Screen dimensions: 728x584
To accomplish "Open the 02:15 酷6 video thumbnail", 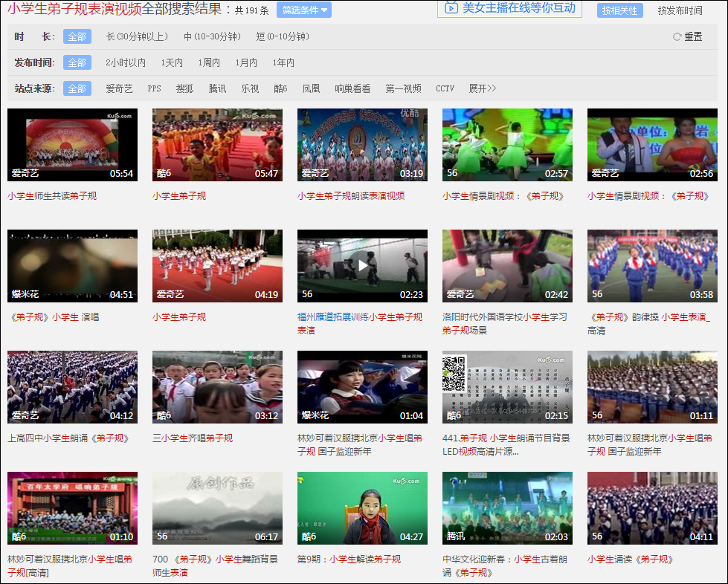I will [507, 387].
